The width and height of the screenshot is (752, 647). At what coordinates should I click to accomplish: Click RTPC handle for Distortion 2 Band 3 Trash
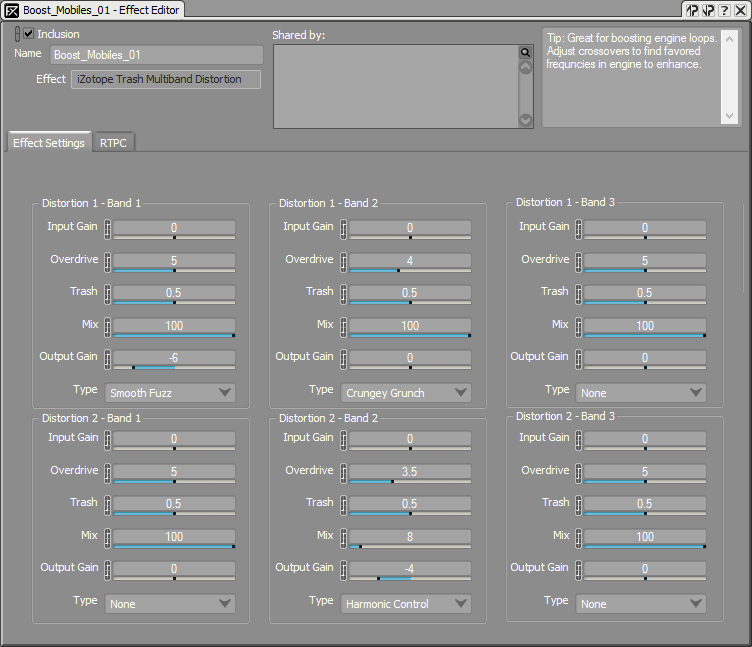point(579,506)
